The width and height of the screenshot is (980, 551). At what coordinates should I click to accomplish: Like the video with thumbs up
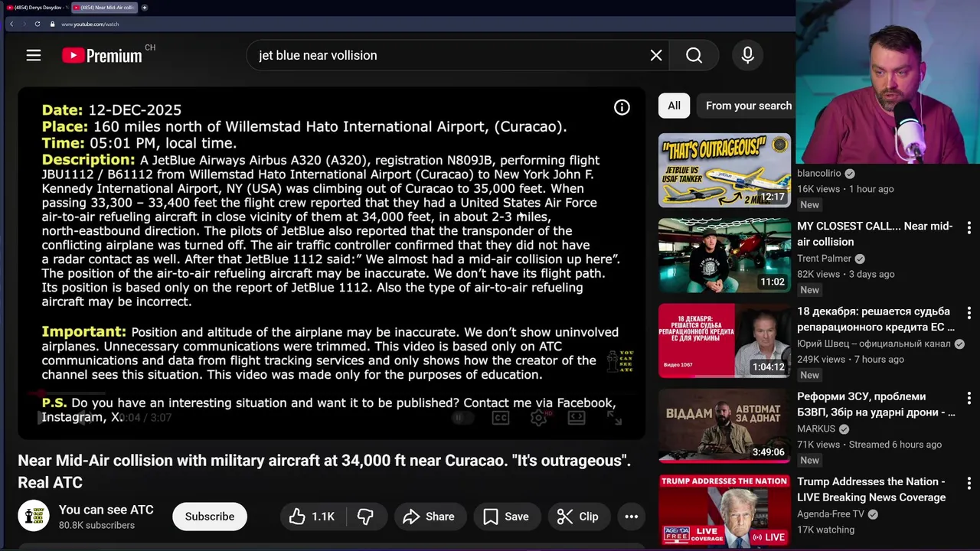312,517
